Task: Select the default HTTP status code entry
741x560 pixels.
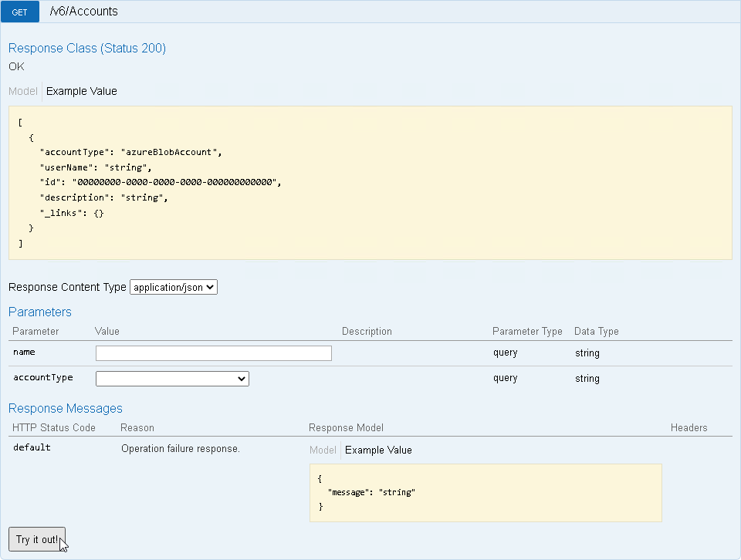Action: 32,447
